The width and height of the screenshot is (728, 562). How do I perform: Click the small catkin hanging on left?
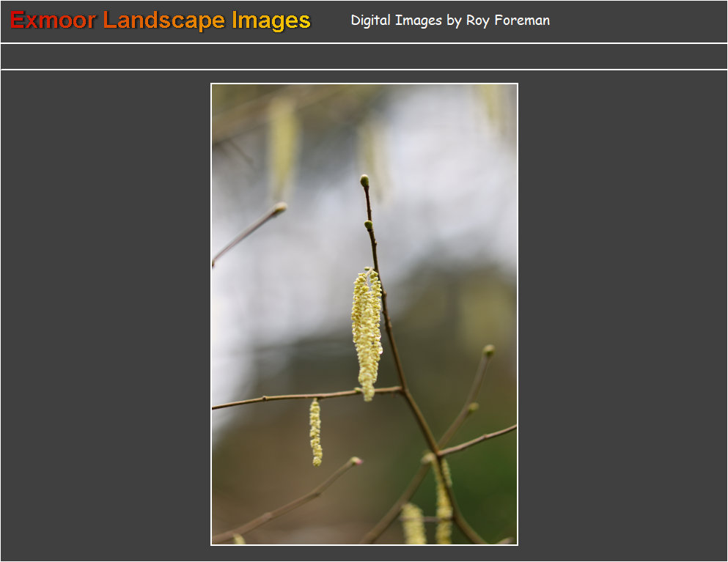315,432
